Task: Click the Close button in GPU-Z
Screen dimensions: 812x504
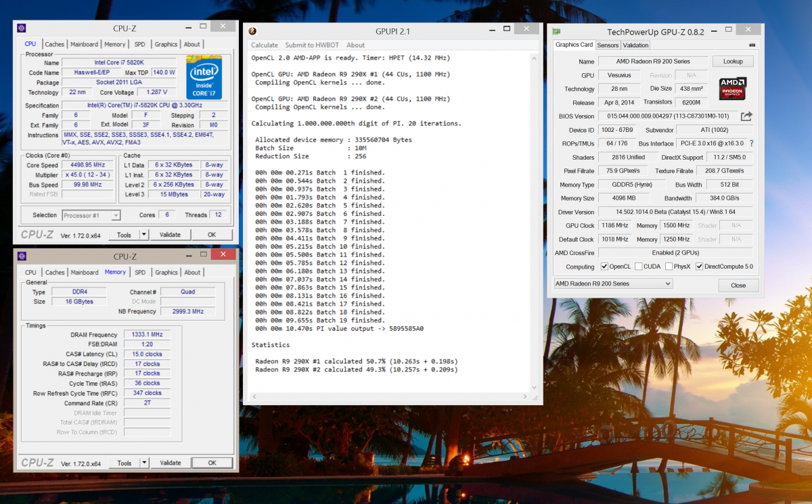Action: tap(738, 285)
